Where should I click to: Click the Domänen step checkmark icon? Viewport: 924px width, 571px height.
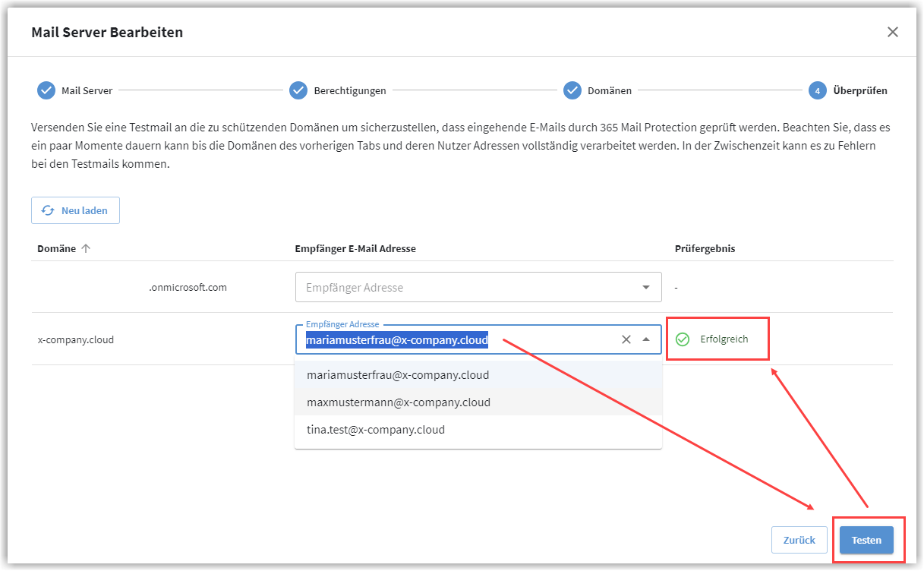click(x=572, y=90)
